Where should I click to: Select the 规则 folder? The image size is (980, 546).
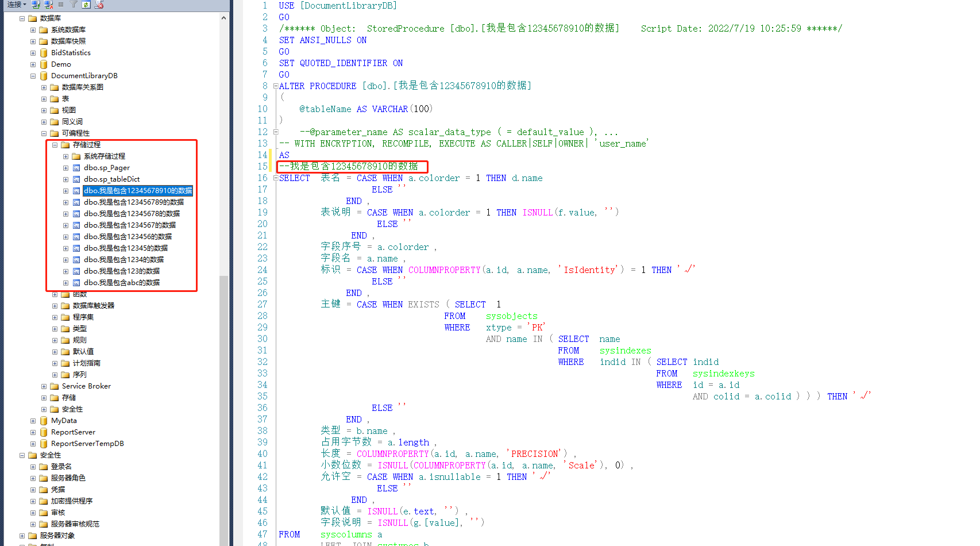(x=80, y=340)
